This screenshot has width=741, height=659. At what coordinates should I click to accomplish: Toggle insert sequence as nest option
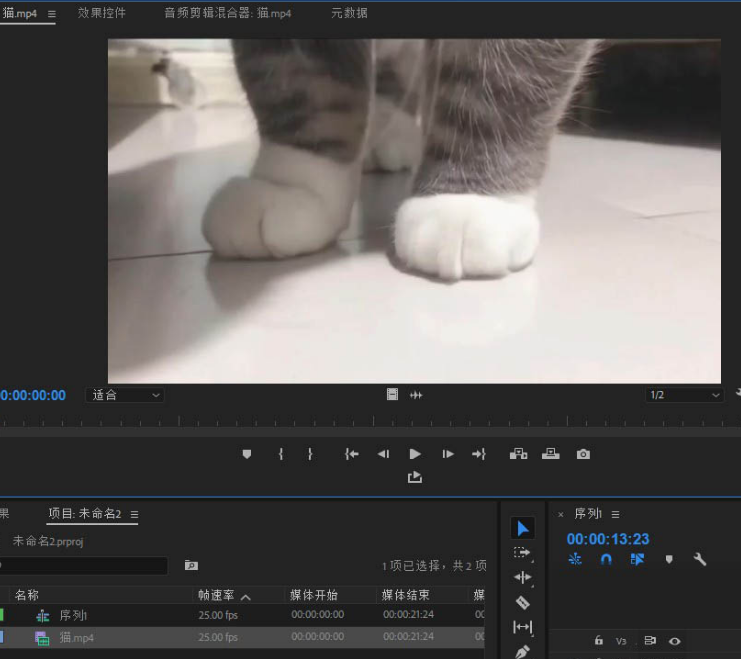[575, 560]
